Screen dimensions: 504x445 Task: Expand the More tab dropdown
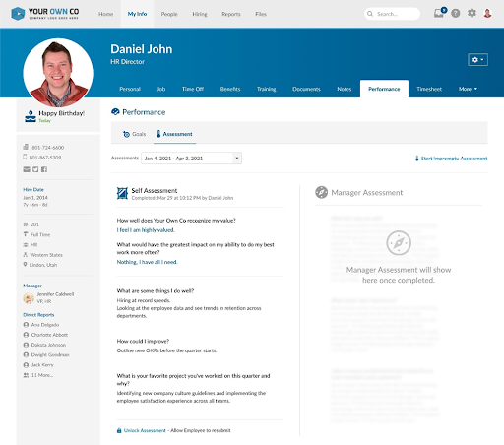click(468, 89)
